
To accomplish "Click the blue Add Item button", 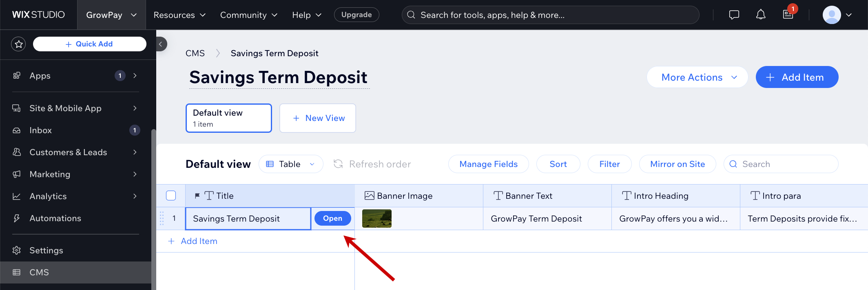I will [x=797, y=77].
